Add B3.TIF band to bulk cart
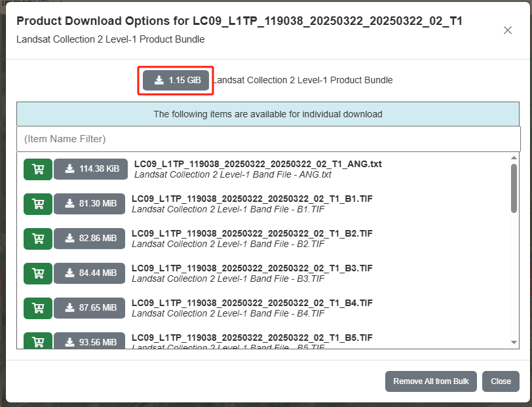 coord(38,273)
